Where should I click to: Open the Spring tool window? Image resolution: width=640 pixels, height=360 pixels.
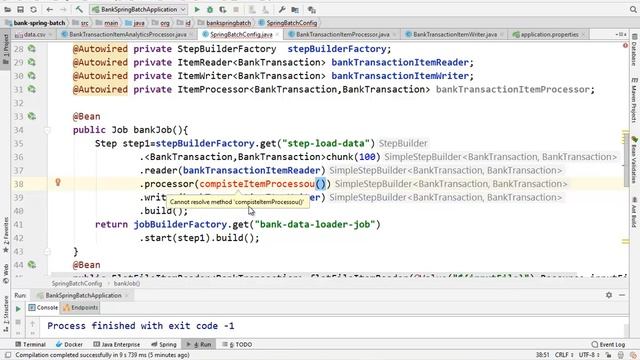(163, 344)
